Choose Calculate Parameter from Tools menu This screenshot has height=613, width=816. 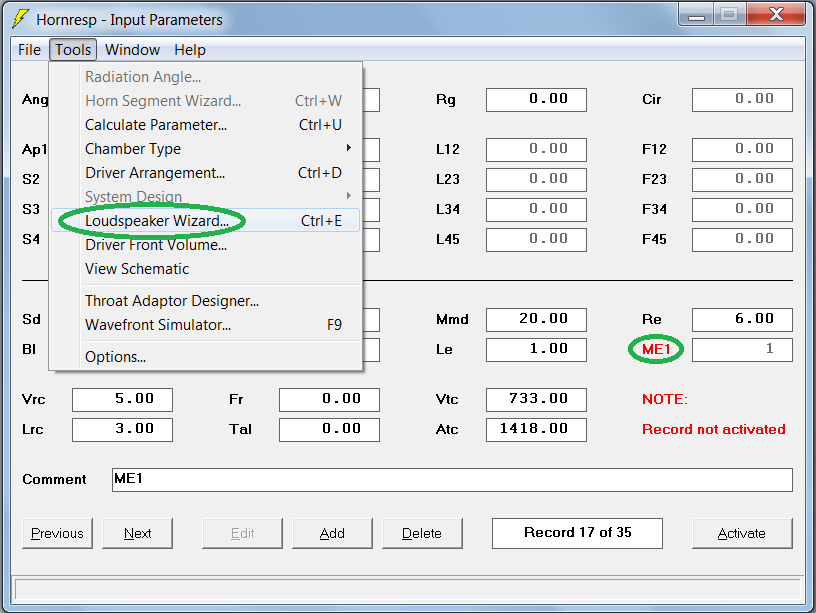click(206, 125)
